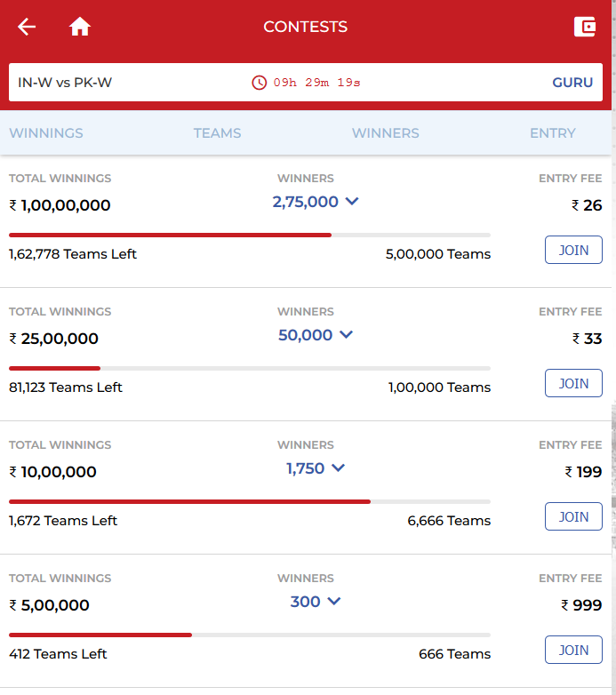Join the ₹199 entry fee contest
616x695 pixels.
(x=573, y=516)
